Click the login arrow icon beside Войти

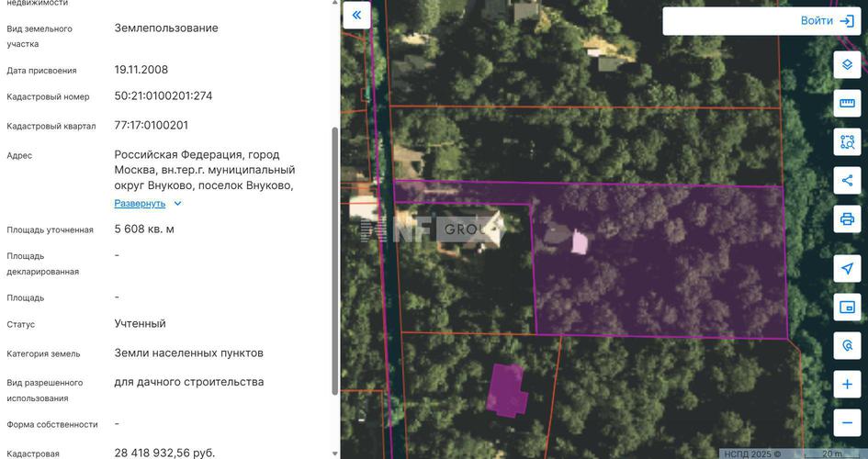pos(847,20)
